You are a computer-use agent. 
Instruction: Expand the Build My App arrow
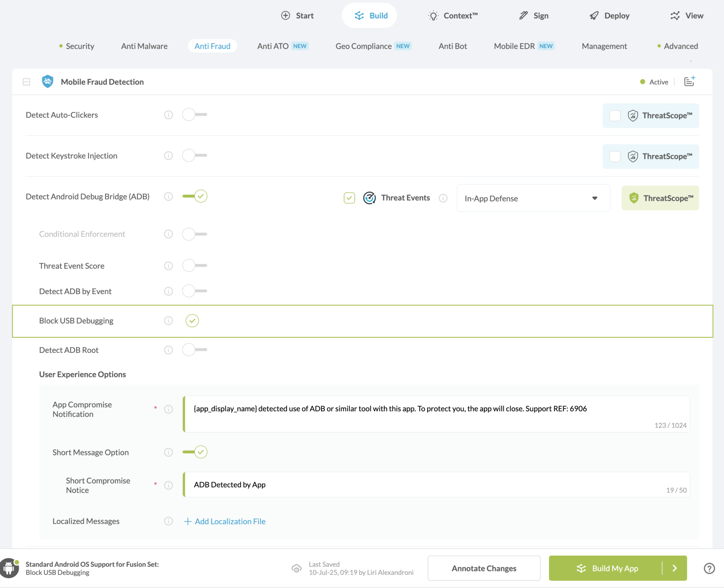675,568
